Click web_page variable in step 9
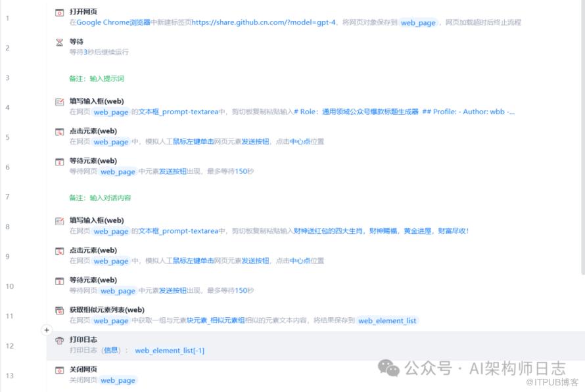The image size is (585, 392). click(111, 261)
